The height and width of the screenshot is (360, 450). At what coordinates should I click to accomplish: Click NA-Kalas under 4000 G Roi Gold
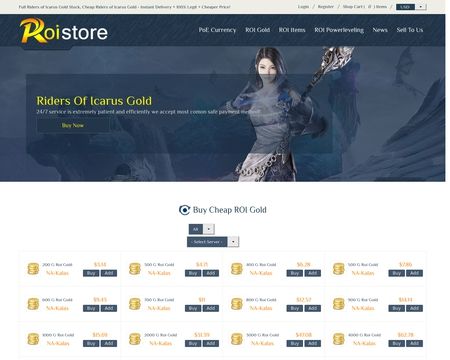(x=364, y=343)
